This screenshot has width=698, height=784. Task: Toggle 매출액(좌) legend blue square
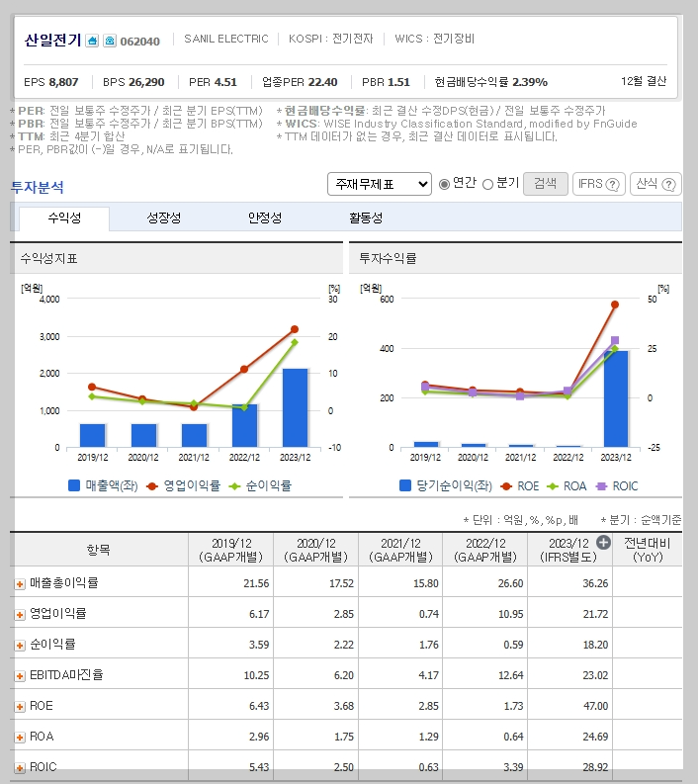pos(74,485)
